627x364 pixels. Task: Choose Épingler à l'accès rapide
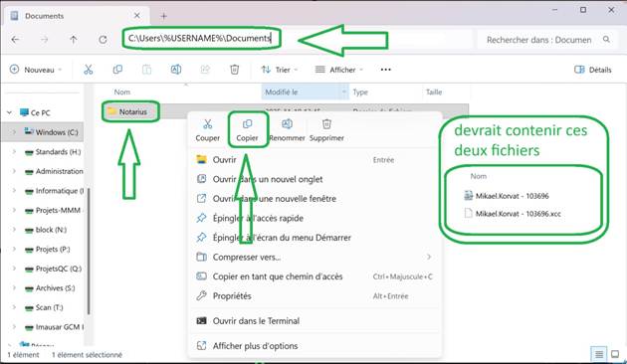coord(315,218)
